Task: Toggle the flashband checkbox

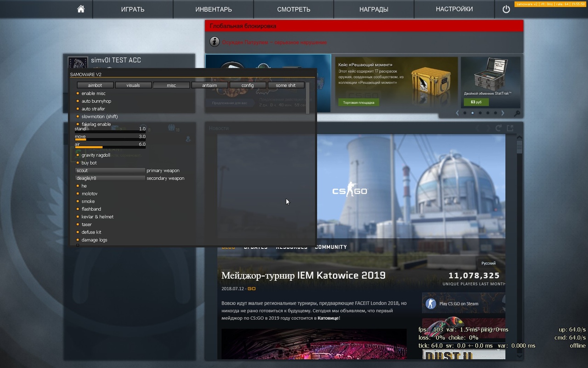Action: pos(78,209)
